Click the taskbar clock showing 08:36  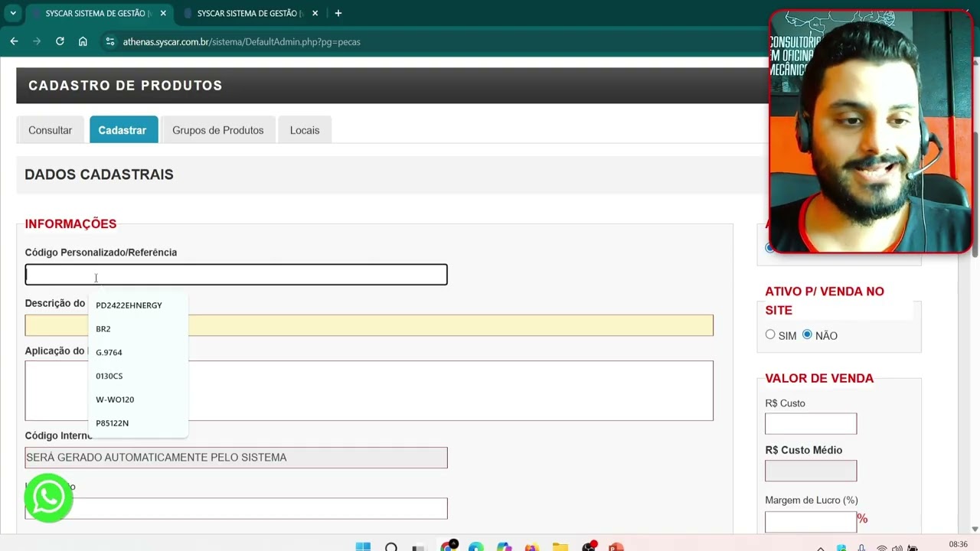[958, 545]
